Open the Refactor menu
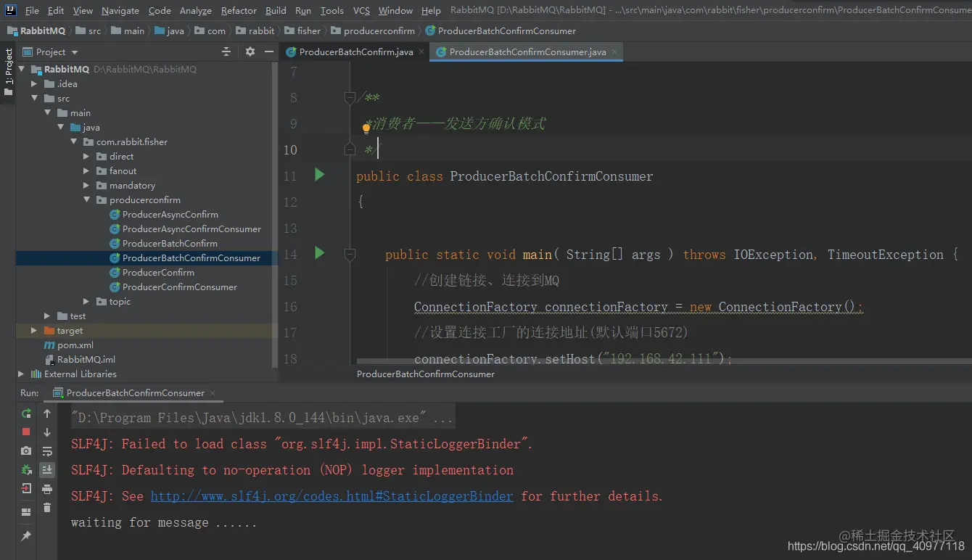Viewport: 972px width, 560px height. pyautogui.click(x=239, y=11)
